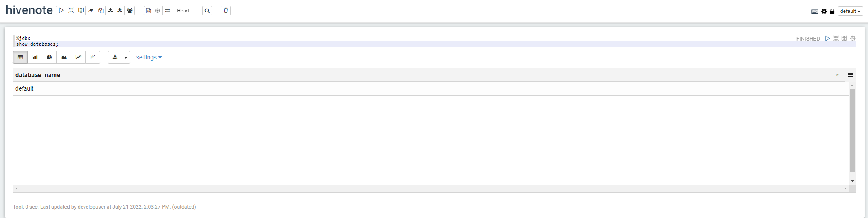Image resolution: width=868 pixels, height=218 pixels.
Task: Open download format caret menu
Action: click(126, 57)
